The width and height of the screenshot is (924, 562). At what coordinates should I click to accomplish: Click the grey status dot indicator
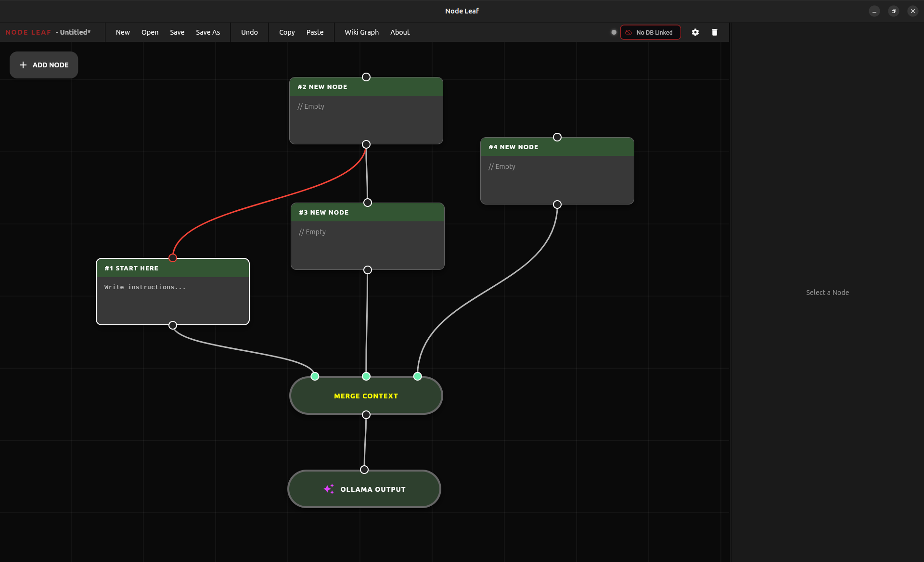pos(614,32)
